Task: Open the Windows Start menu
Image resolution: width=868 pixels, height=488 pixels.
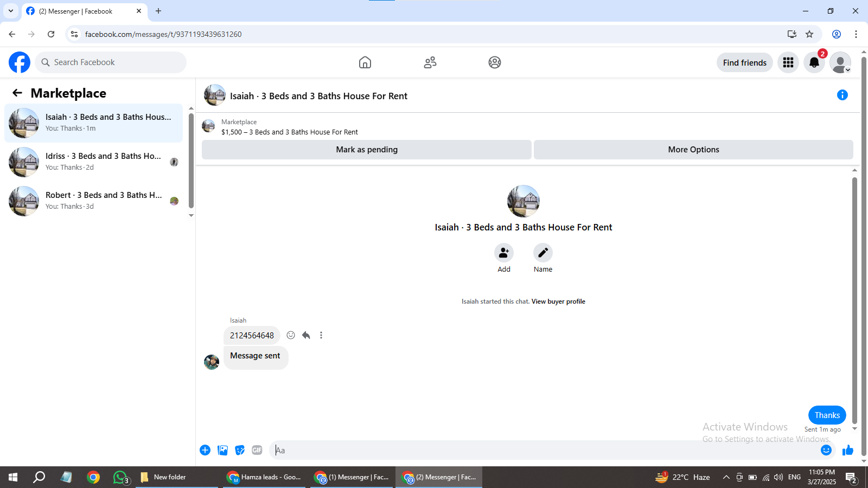Action: tap(13, 477)
